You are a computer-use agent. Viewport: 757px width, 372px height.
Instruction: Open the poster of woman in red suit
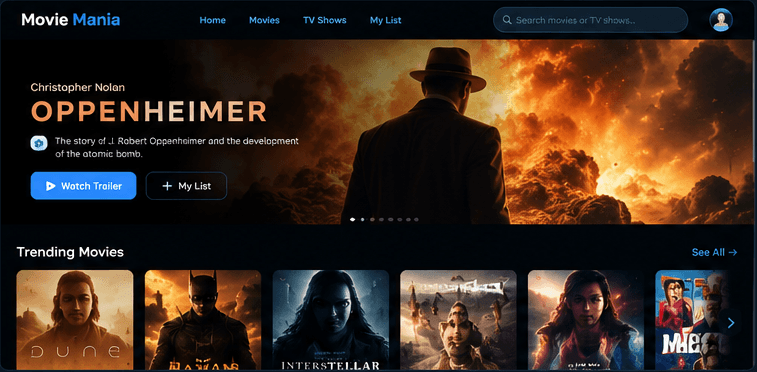[x=586, y=319]
